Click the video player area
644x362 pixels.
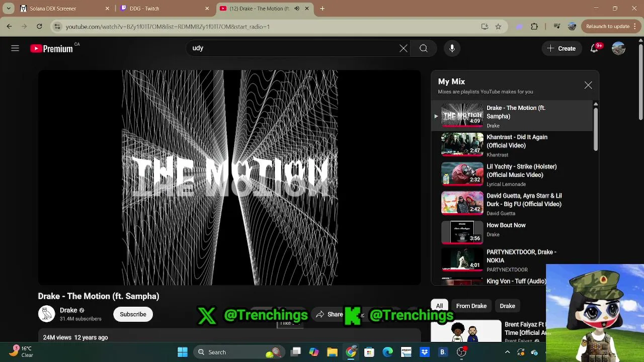[x=229, y=177]
